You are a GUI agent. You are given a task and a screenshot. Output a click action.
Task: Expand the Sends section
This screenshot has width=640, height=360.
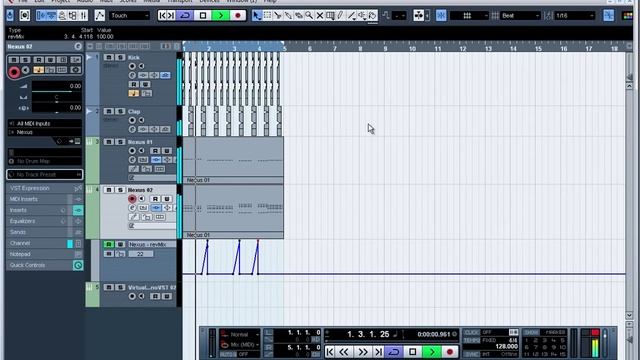(44, 232)
